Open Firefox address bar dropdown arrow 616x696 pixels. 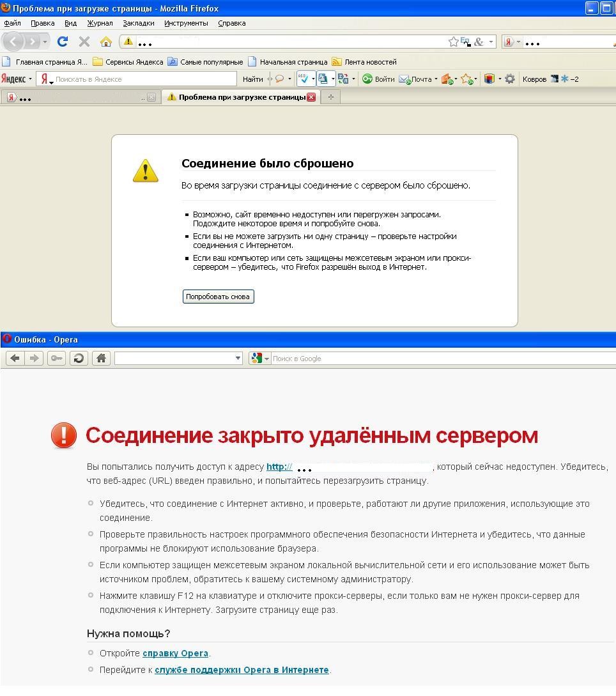[491, 42]
